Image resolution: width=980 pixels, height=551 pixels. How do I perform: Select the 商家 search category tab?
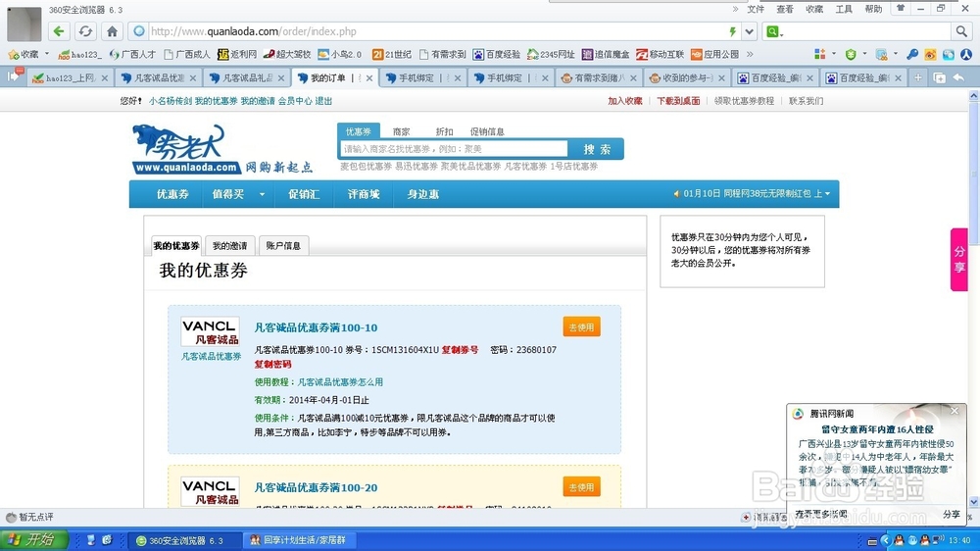401,131
